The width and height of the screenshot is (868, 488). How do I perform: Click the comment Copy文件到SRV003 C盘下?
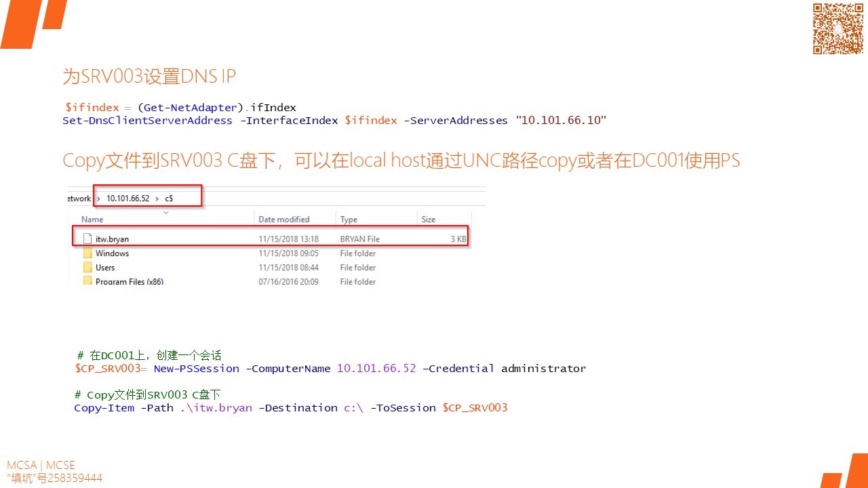[147, 394]
